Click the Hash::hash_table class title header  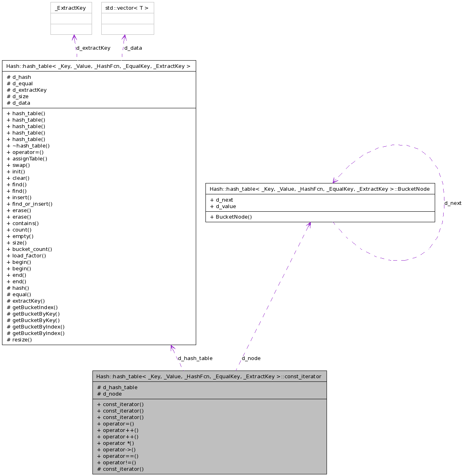point(98,66)
